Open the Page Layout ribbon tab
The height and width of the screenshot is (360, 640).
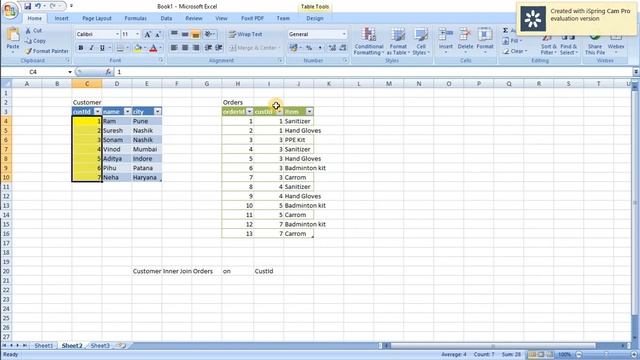(x=97, y=18)
